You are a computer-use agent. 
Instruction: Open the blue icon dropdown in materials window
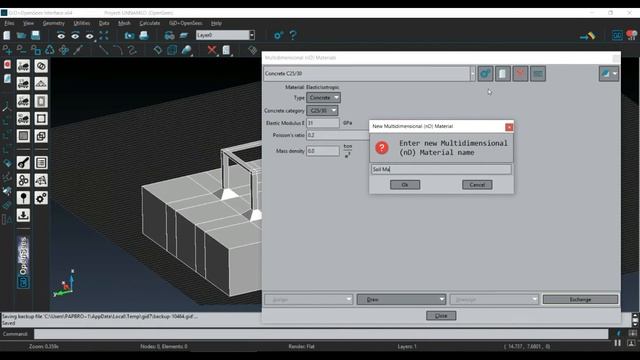tap(609, 74)
